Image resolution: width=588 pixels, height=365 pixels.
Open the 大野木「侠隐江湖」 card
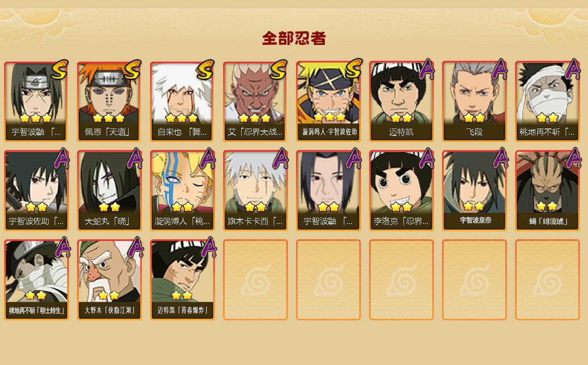coord(109,280)
